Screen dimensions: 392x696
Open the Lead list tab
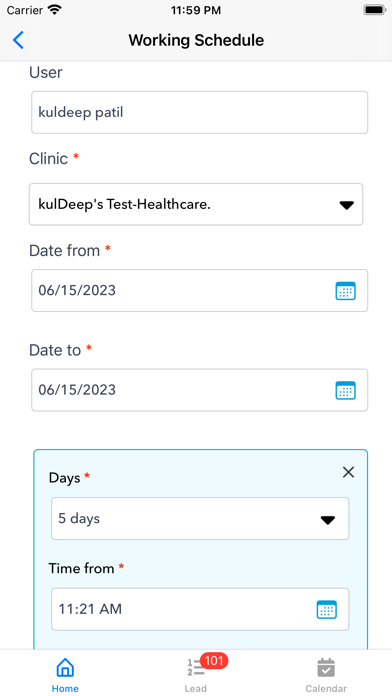196,673
